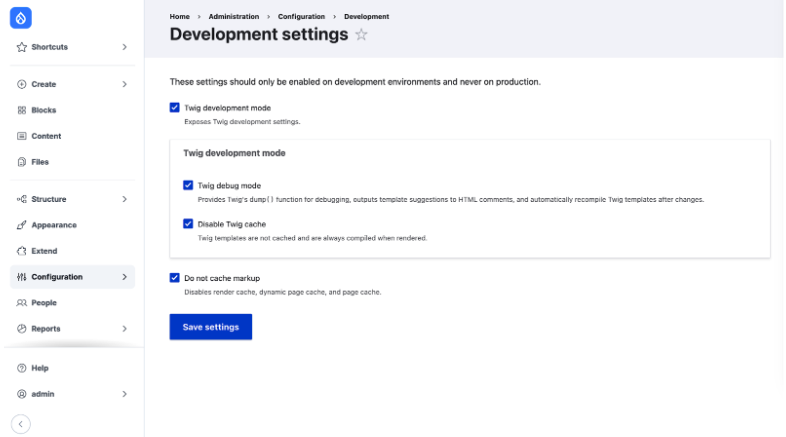Click the Content list icon
Image resolution: width=786 pixels, height=437 pixels.
tap(22, 136)
